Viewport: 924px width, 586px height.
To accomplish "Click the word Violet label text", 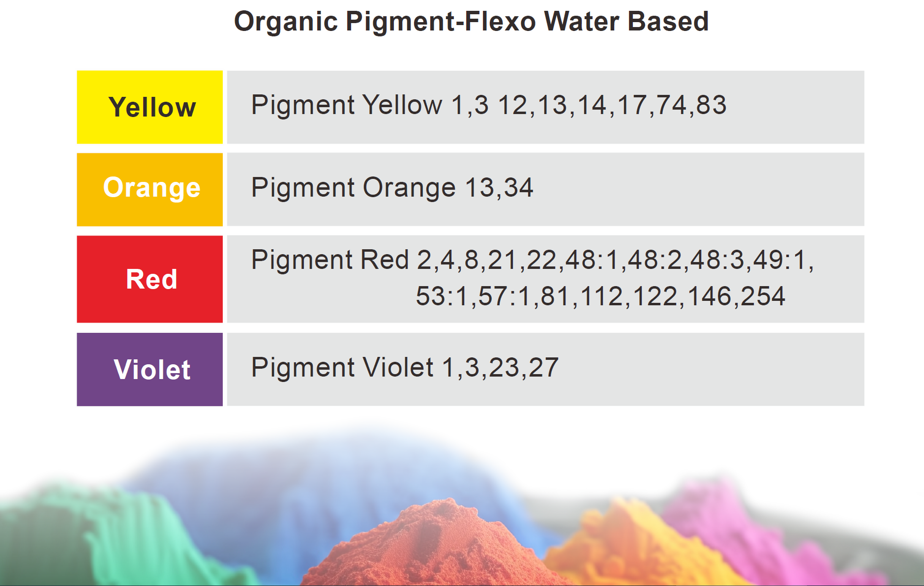I will (x=152, y=370).
